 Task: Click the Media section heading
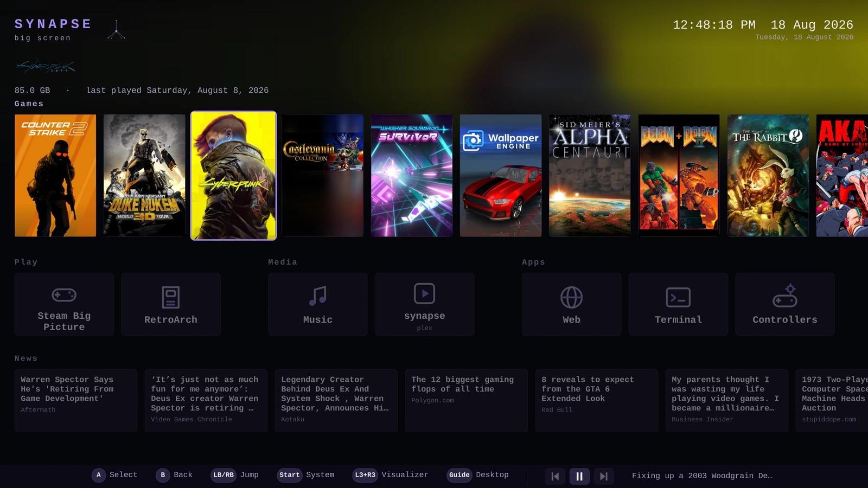[x=283, y=262]
